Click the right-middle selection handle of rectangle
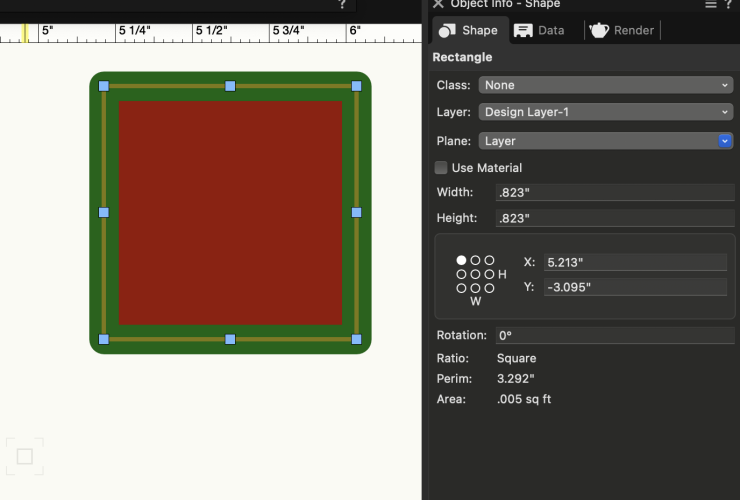The image size is (740, 500). (x=357, y=212)
